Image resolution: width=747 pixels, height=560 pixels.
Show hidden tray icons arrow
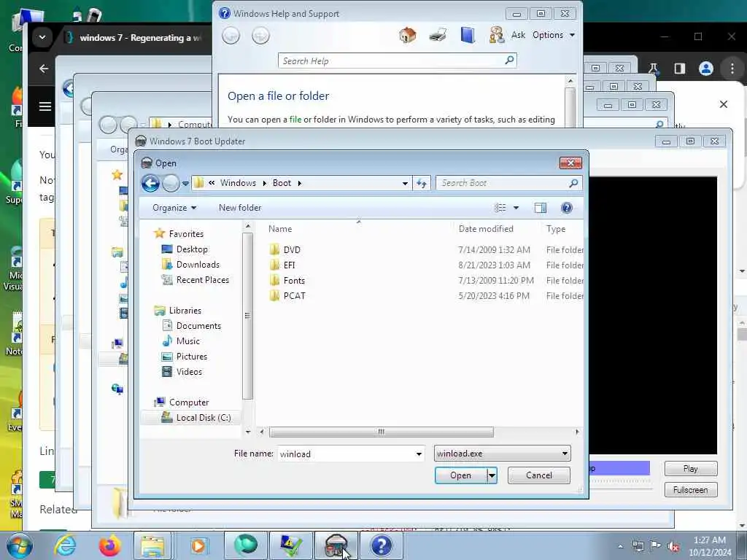(620, 546)
